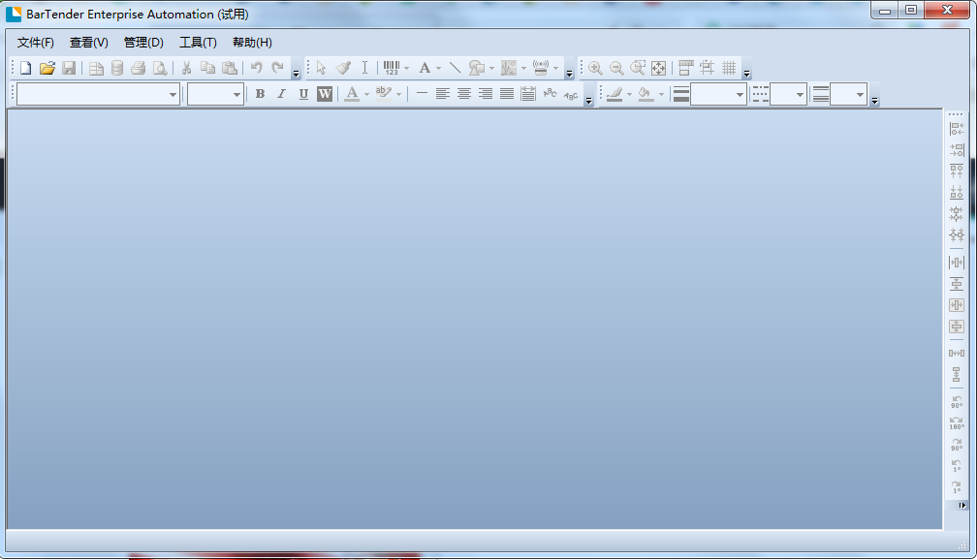Grab the window resize grip corner
The image size is (977, 560).
click(x=962, y=545)
